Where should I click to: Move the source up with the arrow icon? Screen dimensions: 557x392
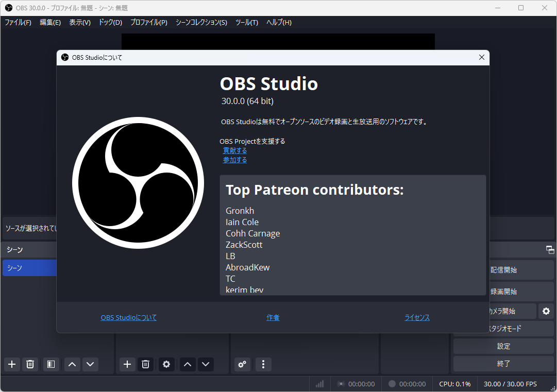187,364
